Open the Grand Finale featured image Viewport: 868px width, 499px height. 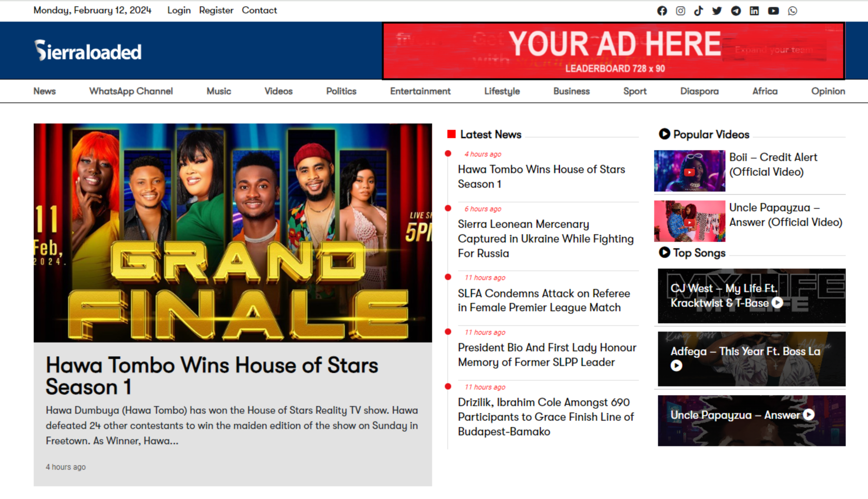point(233,233)
